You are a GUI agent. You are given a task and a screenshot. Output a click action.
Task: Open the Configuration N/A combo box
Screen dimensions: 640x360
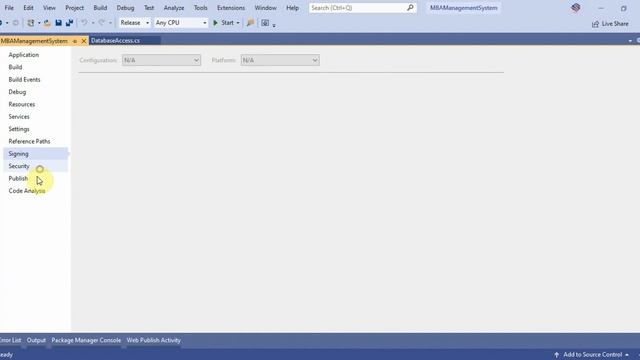pyautogui.click(x=161, y=60)
